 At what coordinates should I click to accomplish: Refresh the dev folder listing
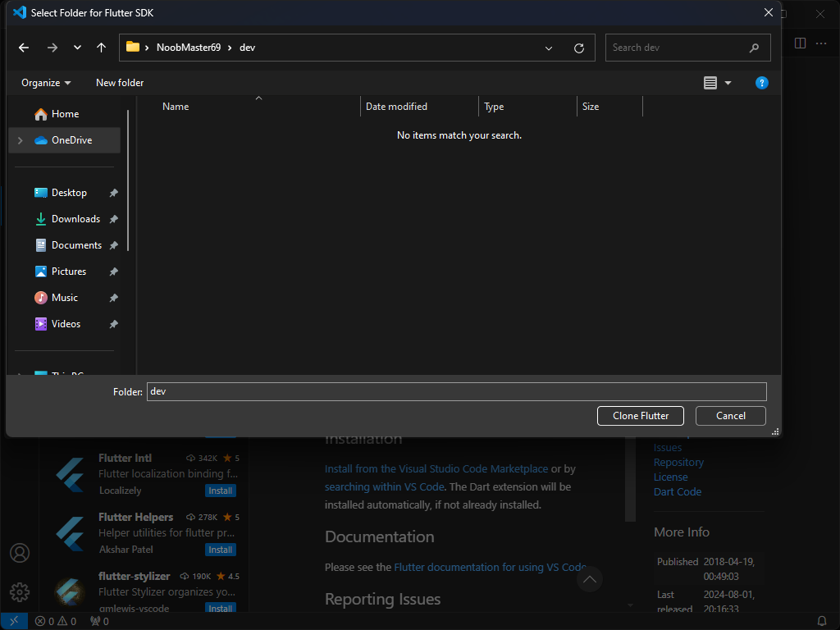579,48
